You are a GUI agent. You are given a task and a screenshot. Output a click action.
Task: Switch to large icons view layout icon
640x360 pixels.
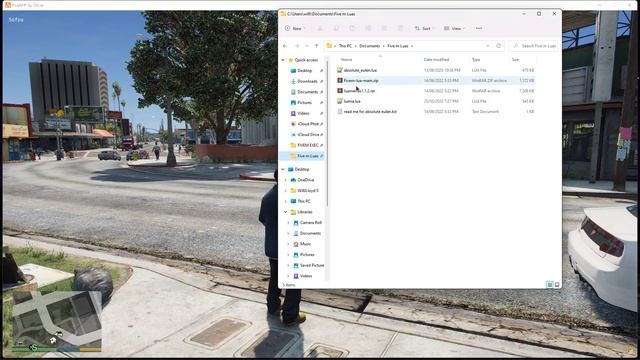tap(557, 284)
